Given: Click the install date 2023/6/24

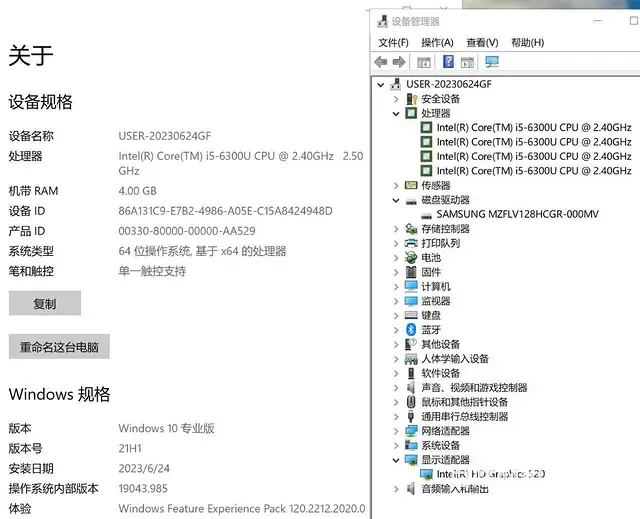Looking at the screenshot, I should [x=144, y=468].
